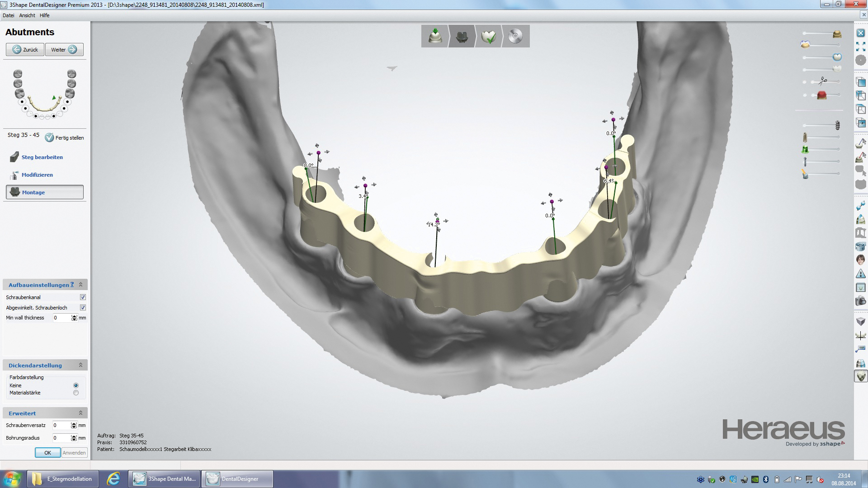Toggle Abgewinkelt. Schraubenloch checkbox
Screen dimensions: 868x488
point(83,308)
